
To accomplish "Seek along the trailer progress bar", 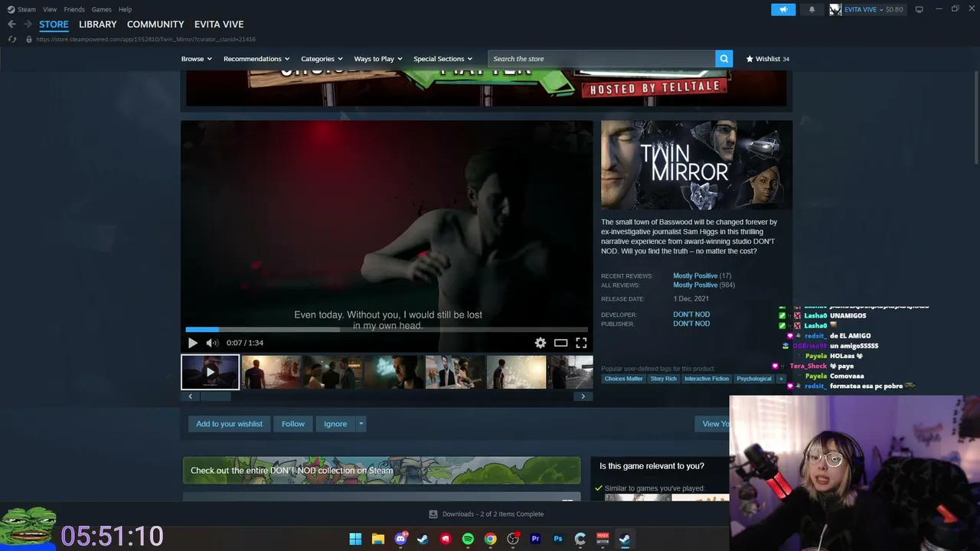I will tap(387, 330).
